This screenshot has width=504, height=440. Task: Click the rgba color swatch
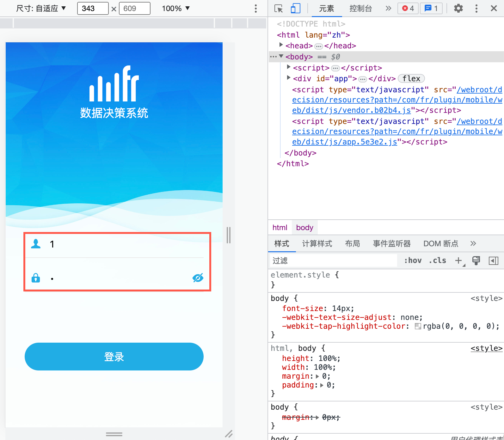pos(418,326)
